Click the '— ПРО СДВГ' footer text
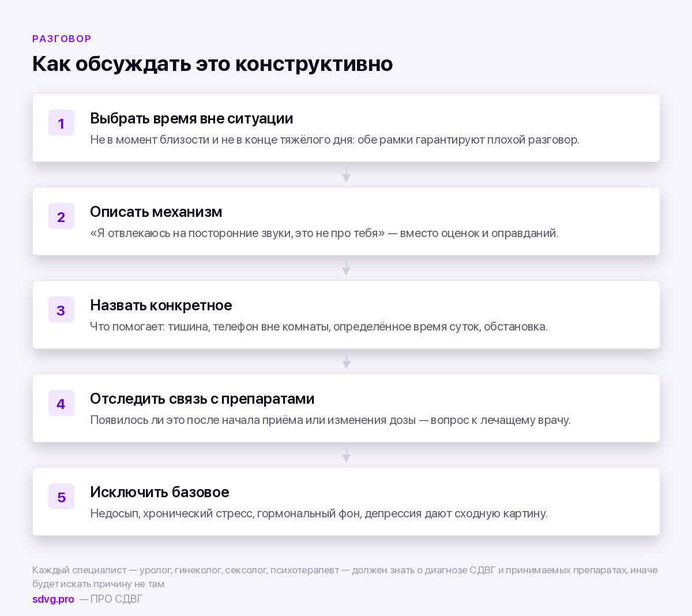This screenshot has height=616, width=692. 111,599
